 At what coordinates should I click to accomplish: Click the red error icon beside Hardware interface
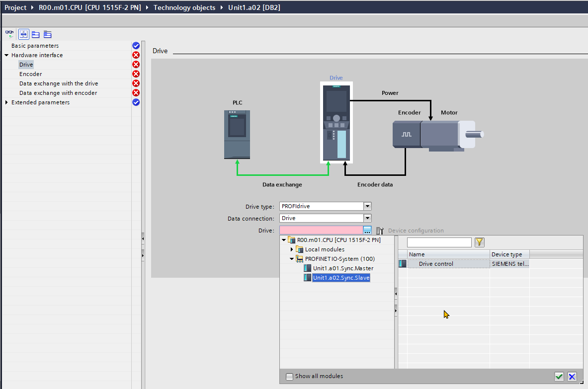coord(136,55)
